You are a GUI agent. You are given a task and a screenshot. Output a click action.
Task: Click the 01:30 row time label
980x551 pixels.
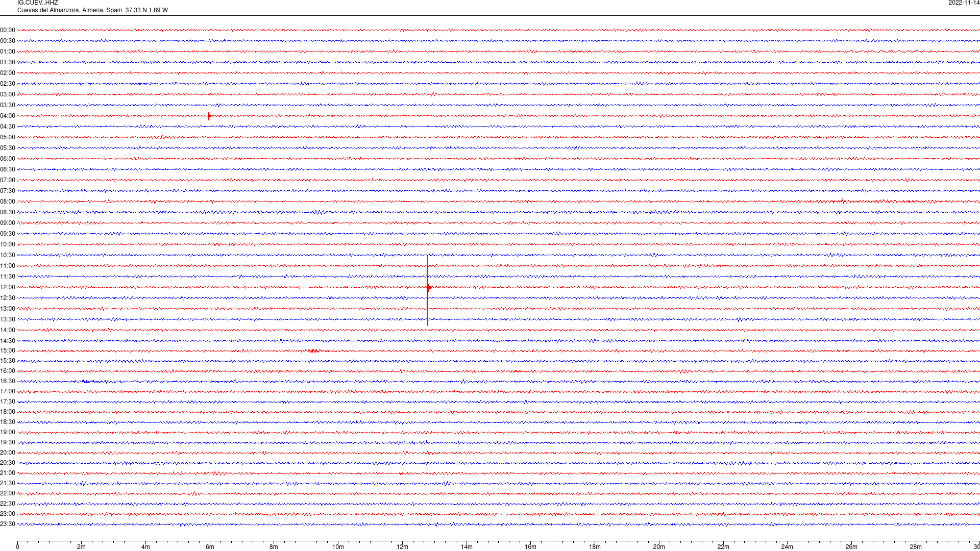click(x=8, y=62)
